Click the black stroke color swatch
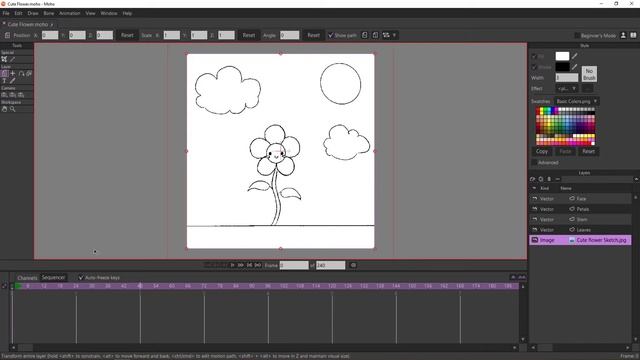The image size is (640, 360). (x=562, y=67)
